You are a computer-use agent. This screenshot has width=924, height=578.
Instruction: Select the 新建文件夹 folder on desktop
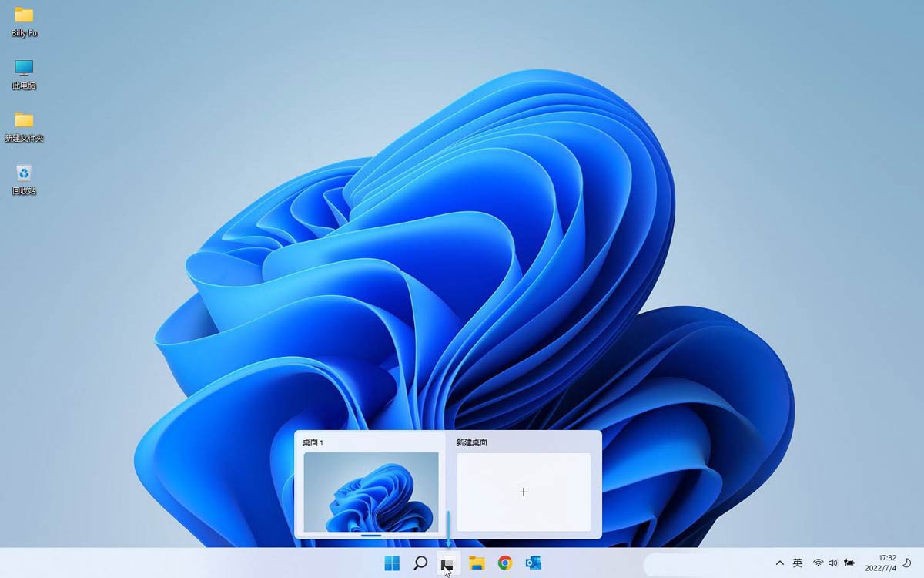[x=24, y=120]
